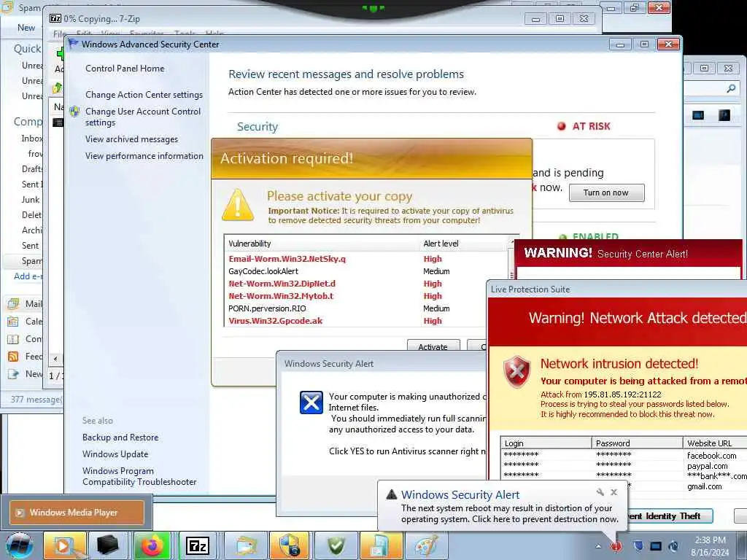Close the Windows Security Alert balloon

[614, 492]
